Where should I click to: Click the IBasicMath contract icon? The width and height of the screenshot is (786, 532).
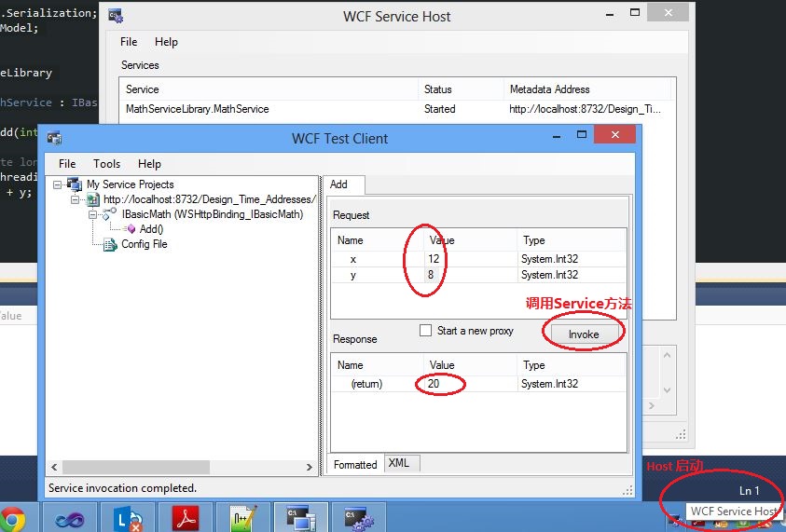109,214
